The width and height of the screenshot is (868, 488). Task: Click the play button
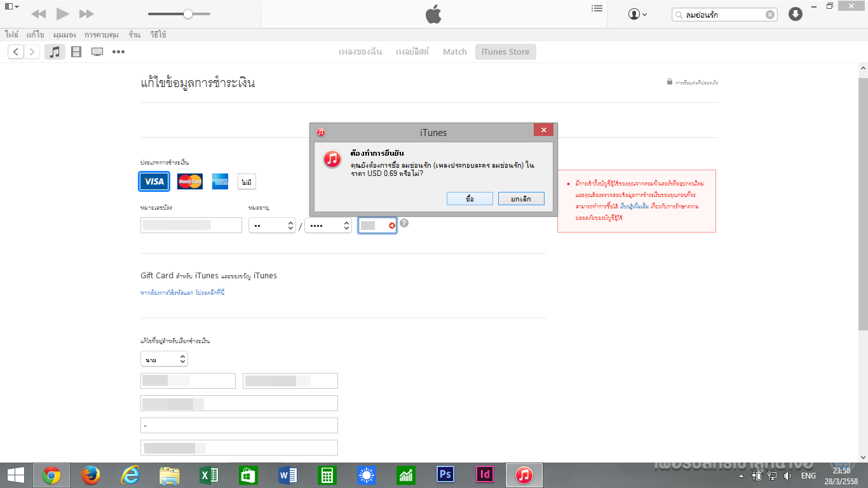[x=62, y=14]
